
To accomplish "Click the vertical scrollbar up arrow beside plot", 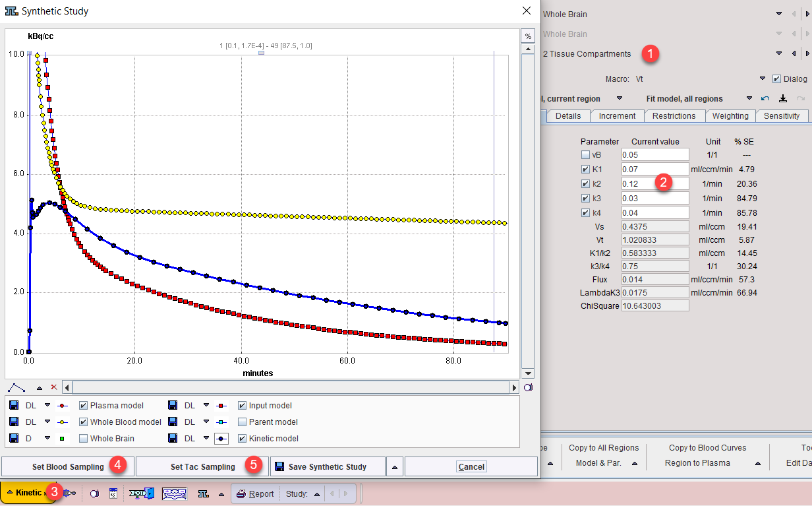I will pos(527,49).
